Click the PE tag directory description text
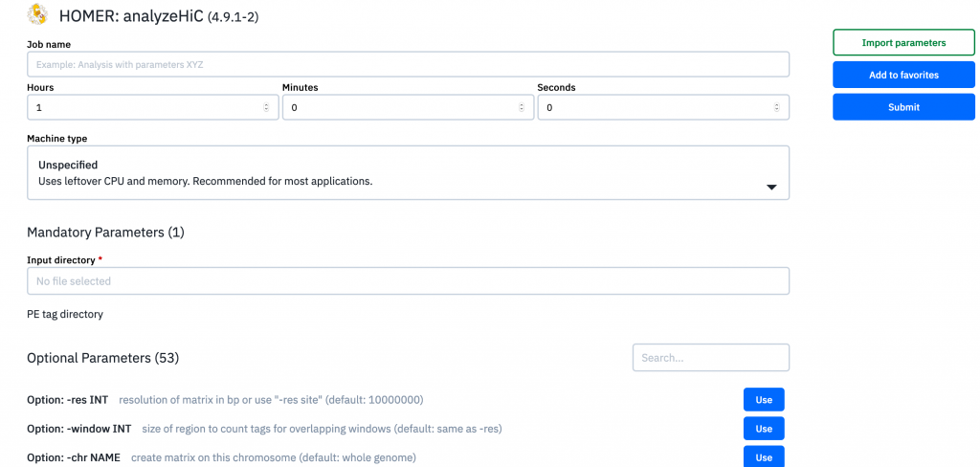 click(65, 315)
